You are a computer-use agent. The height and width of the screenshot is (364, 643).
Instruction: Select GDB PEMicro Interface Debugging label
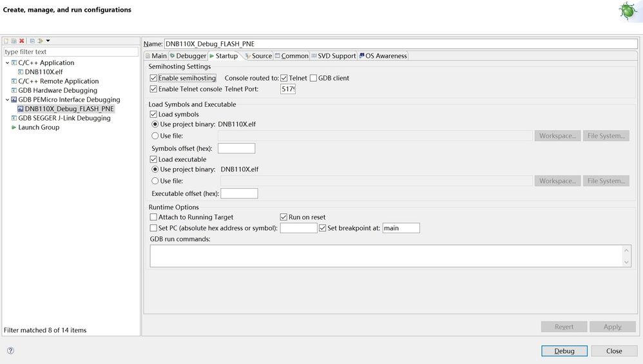coord(69,100)
